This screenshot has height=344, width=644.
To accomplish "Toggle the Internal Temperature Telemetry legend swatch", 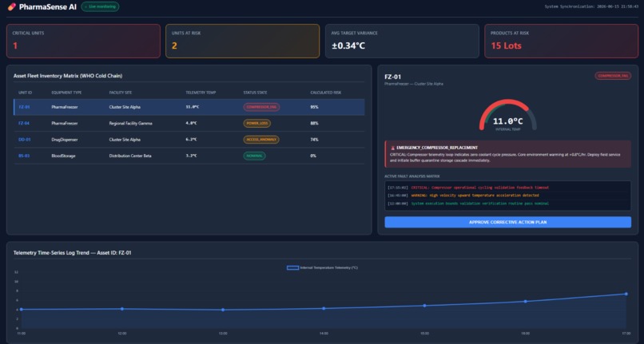I will tap(292, 267).
